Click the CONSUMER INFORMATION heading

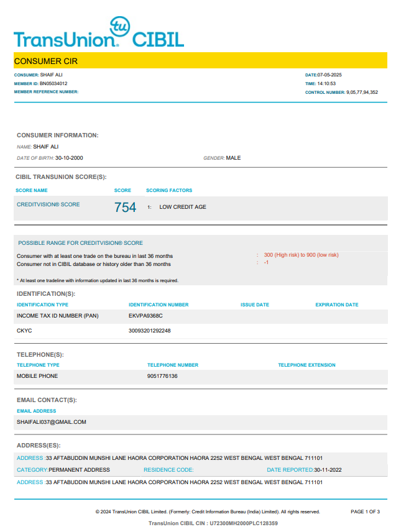click(x=58, y=135)
